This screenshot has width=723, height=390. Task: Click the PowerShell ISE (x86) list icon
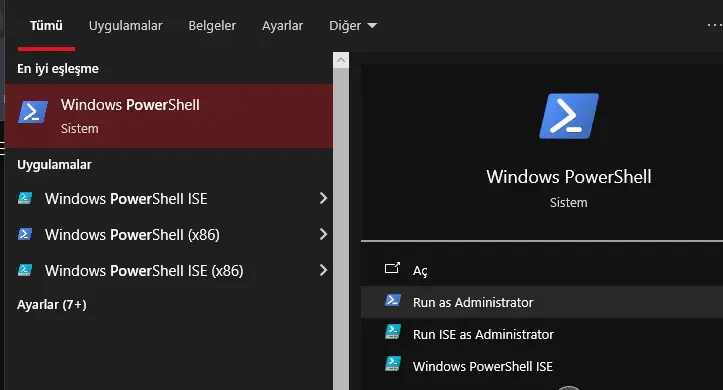pyautogui.click(x=25, y=270)
